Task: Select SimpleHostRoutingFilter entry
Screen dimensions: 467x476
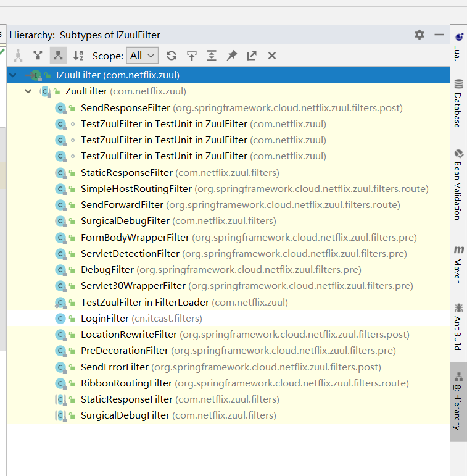Action: coord(228,189)
